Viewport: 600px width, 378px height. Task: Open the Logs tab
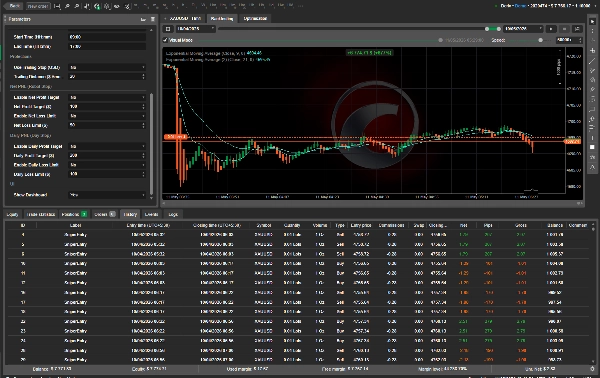pyautogui.click(x=173, y=214)
